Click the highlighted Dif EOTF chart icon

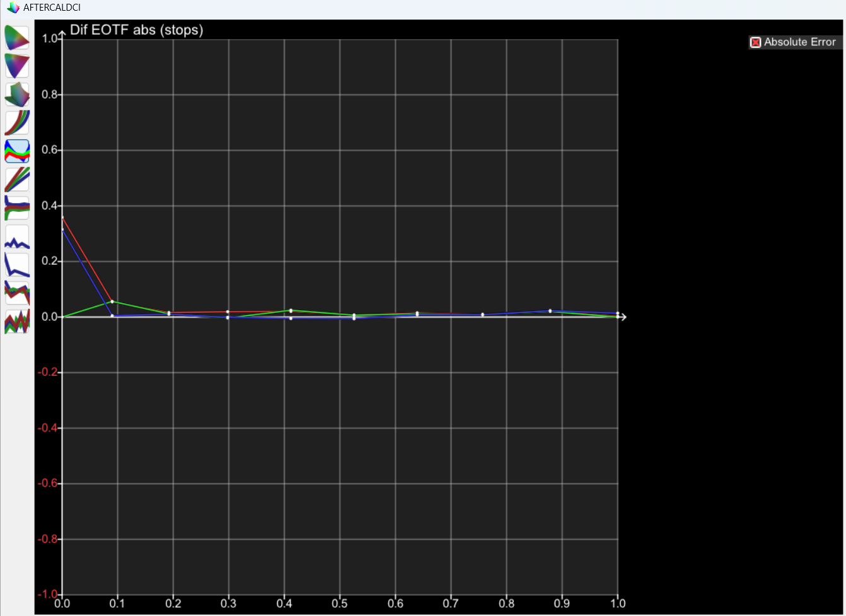click(x=17, y=151)
